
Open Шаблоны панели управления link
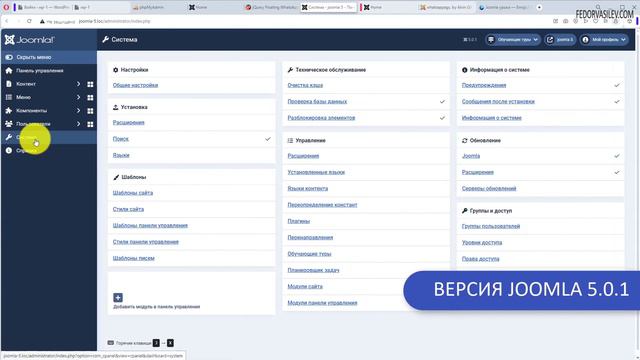pyautogui.click(x=150, y=225)
